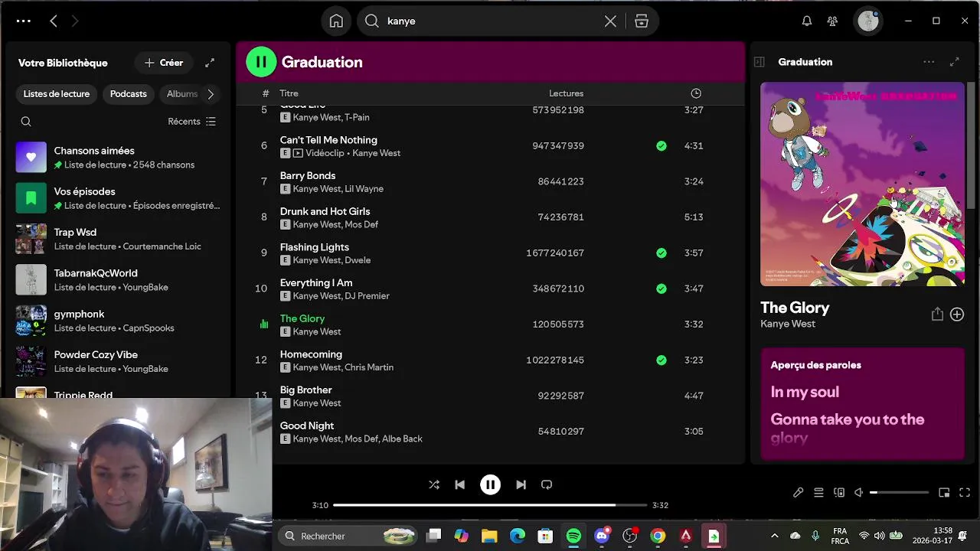Mute the volume speaker icon

tap(859, 493)
